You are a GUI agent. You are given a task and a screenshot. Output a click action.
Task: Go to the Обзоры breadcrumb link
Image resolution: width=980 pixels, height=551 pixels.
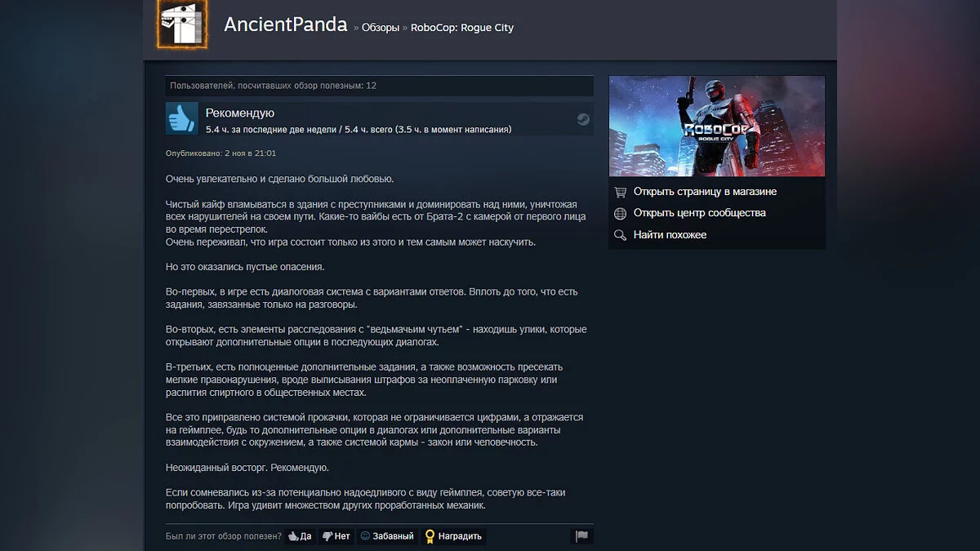[381, 28]
